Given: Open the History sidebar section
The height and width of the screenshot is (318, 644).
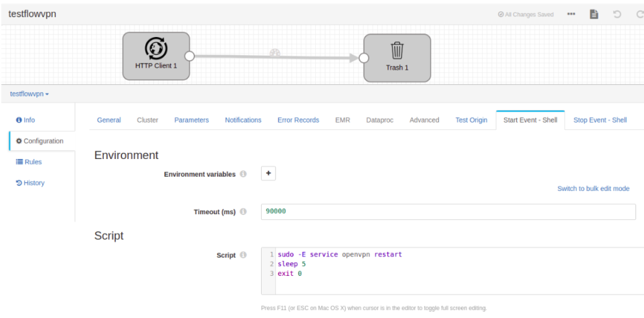Looking at the screenshot, I should click(x=30, y=183).
